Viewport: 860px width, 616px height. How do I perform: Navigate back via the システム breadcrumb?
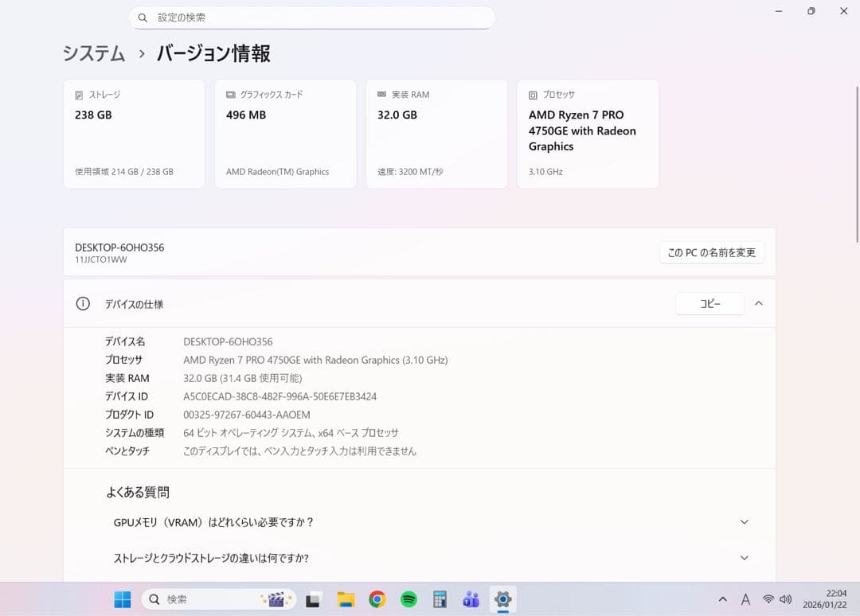pos(93,53)
